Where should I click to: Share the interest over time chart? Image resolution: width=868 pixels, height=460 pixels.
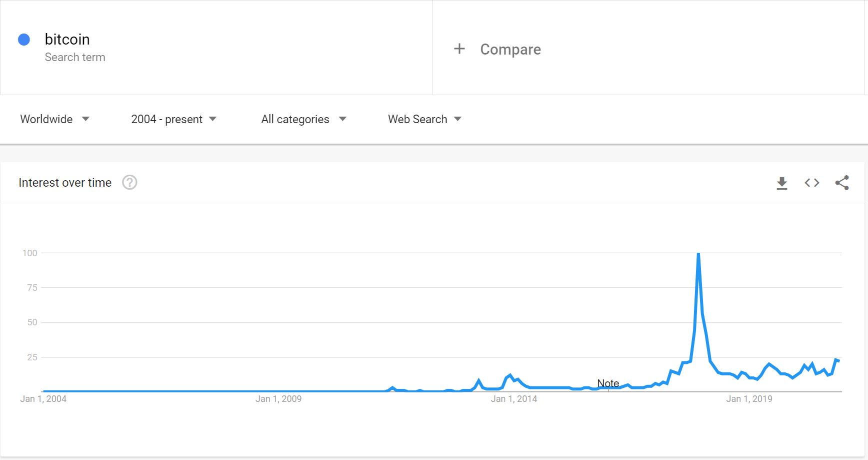[x=842, y=183]
